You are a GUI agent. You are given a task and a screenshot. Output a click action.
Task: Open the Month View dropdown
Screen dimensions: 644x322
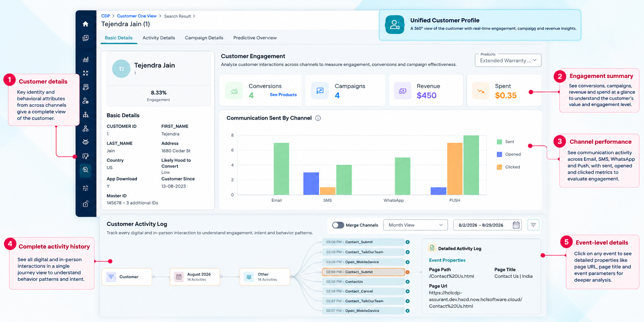point(415,225)
